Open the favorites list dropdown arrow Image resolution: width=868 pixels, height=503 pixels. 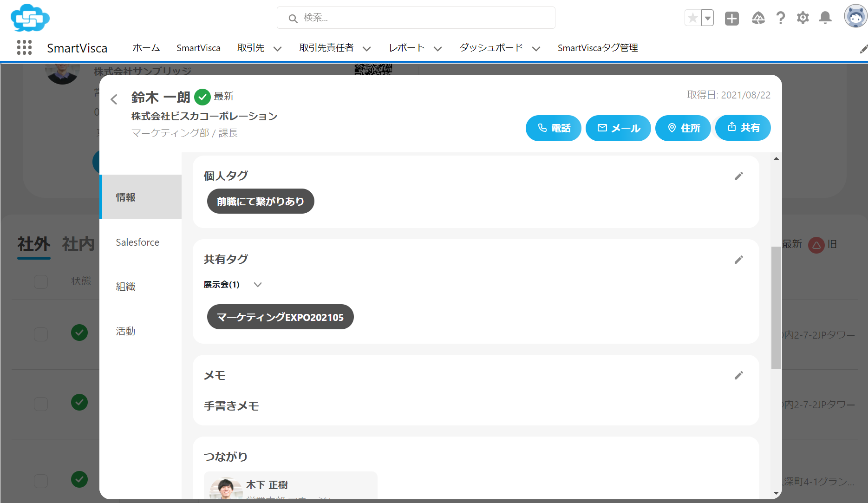707,18
